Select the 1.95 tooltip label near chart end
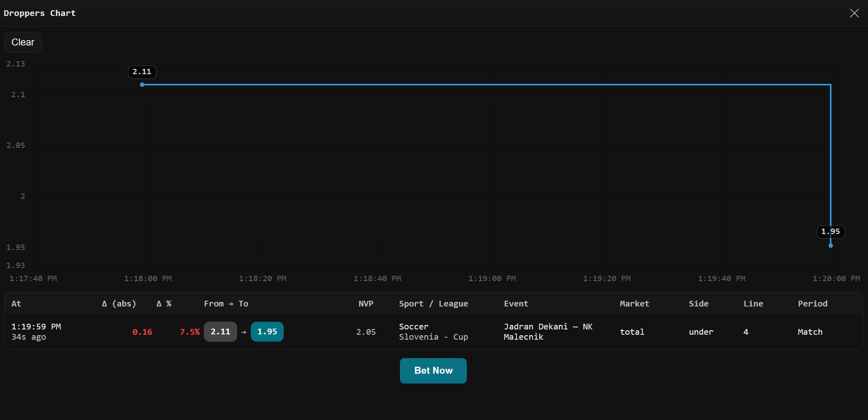868x420 pixels. (830, 232)
